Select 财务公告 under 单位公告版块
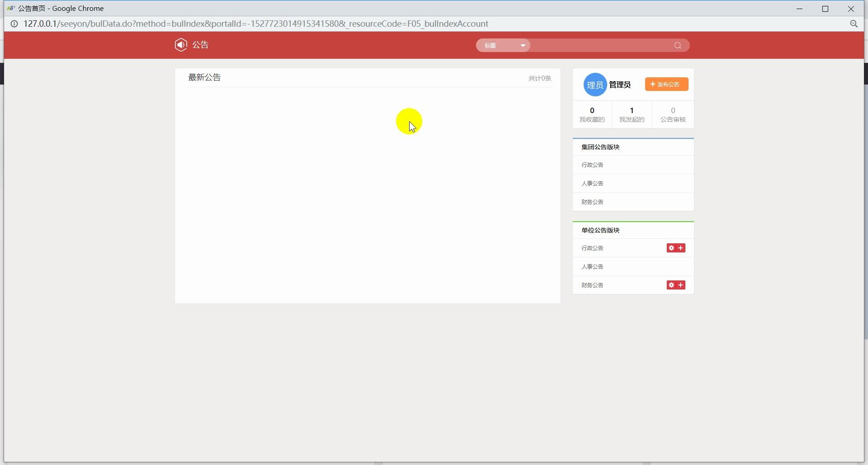 (592, 285)
